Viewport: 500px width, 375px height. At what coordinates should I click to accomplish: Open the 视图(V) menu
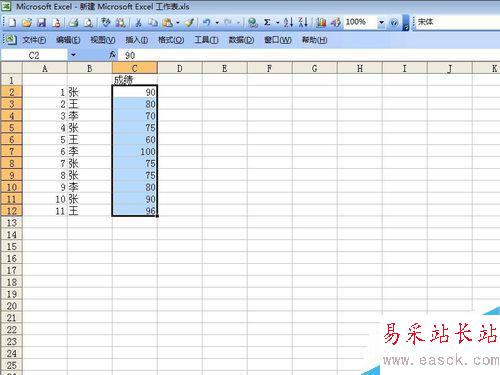point(103,40)
